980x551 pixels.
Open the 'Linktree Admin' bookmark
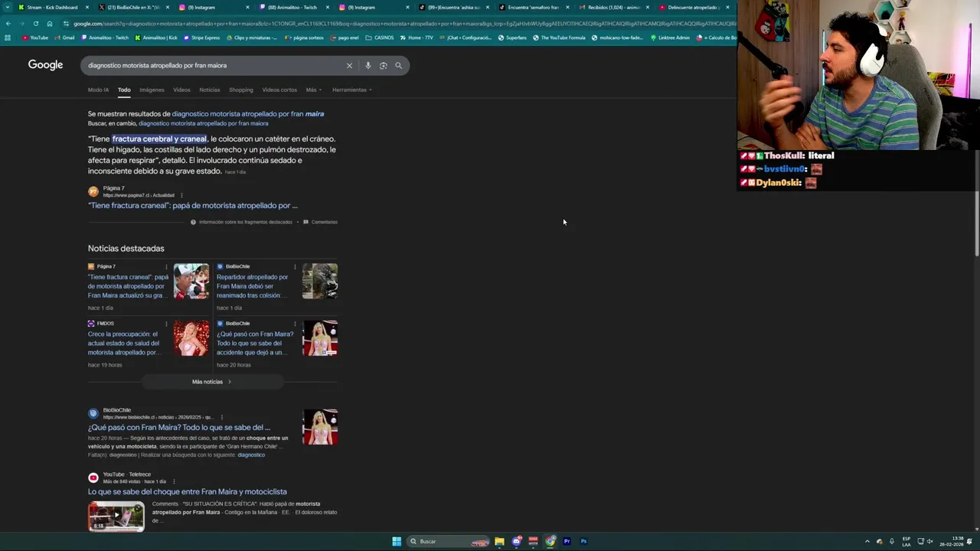coord(670,37)
